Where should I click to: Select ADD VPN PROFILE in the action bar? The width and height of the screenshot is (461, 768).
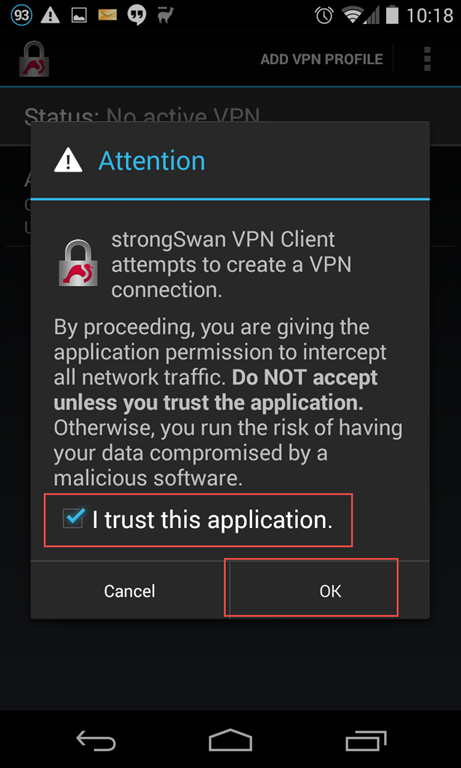point(321,59)
